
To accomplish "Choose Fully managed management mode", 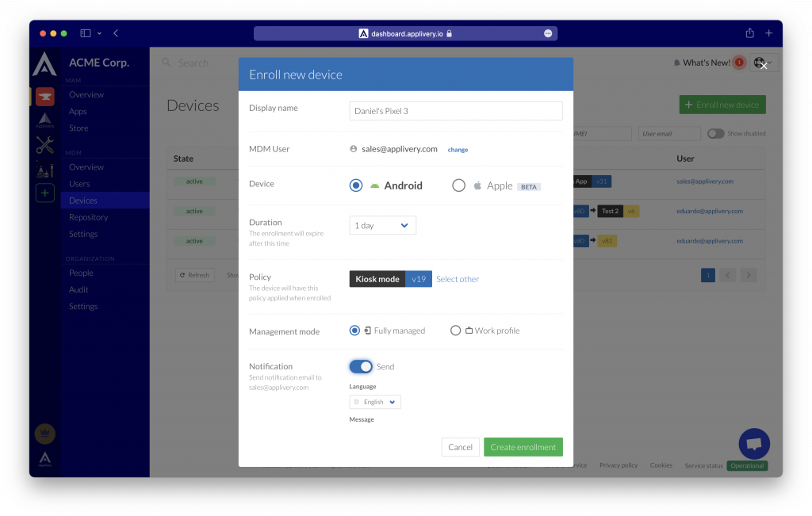I will [x=354, y=331].
